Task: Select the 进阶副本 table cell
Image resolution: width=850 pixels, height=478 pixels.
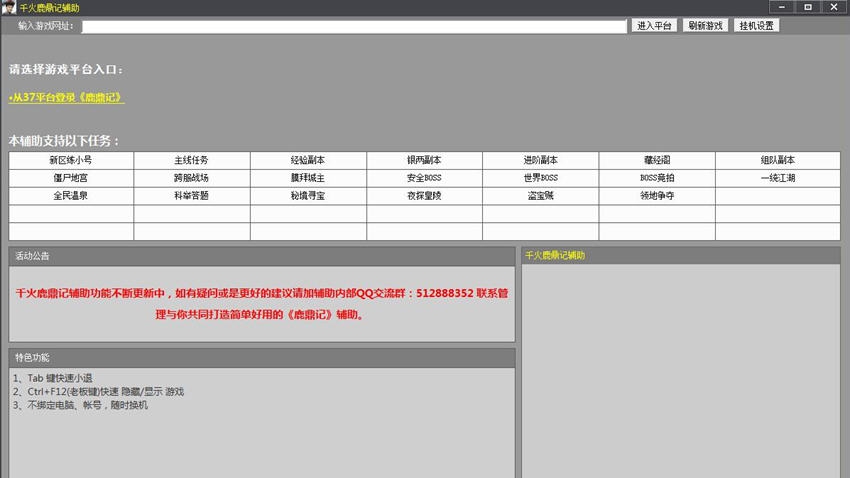Action: point(540,160)
